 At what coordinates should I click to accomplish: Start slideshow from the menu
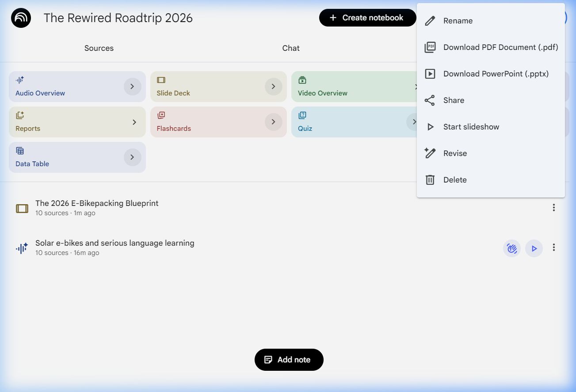click(x=471, y=127)
